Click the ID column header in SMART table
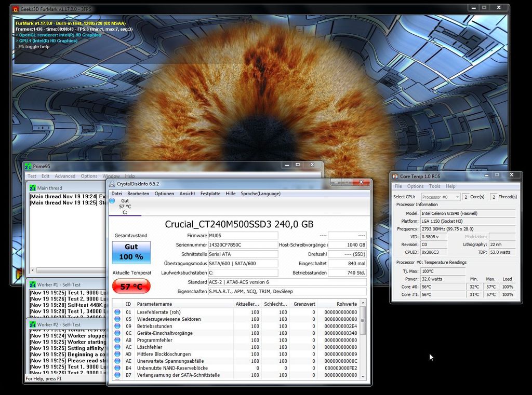 129,304
